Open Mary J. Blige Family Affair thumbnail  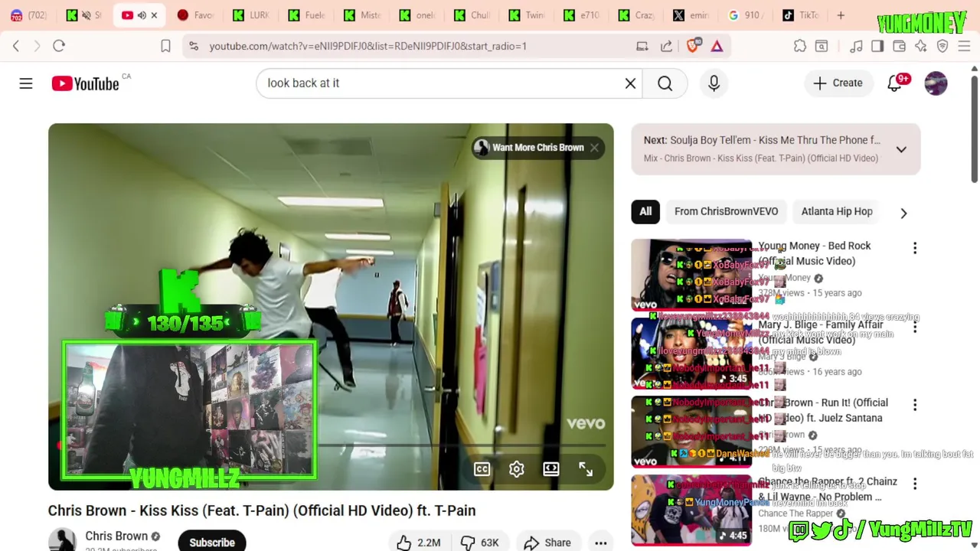[x=691, y=353]
